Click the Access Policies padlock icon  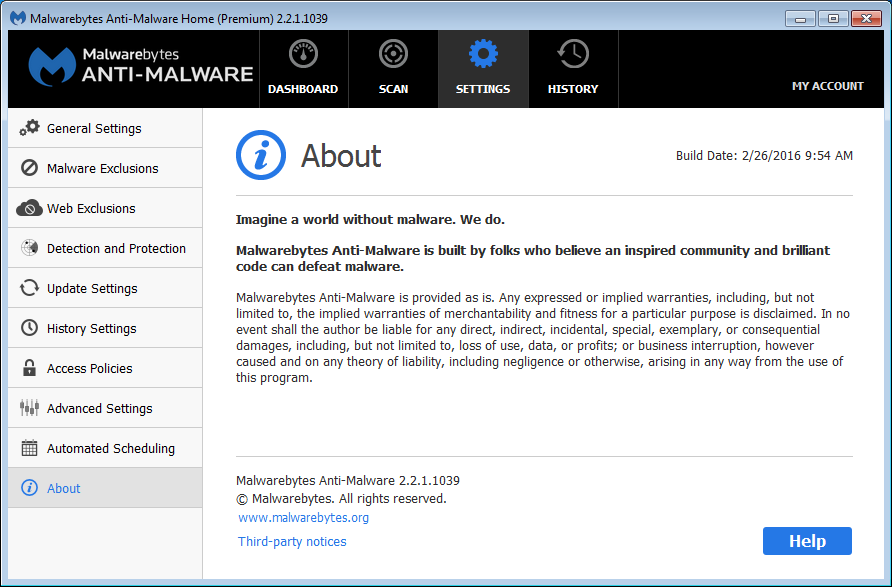click(30, 368)
